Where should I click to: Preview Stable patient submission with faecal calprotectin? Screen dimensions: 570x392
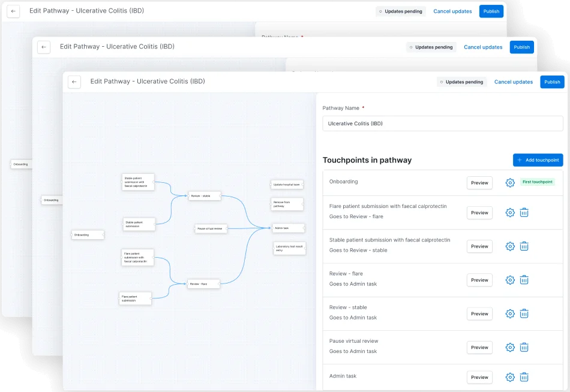(479, 246)
